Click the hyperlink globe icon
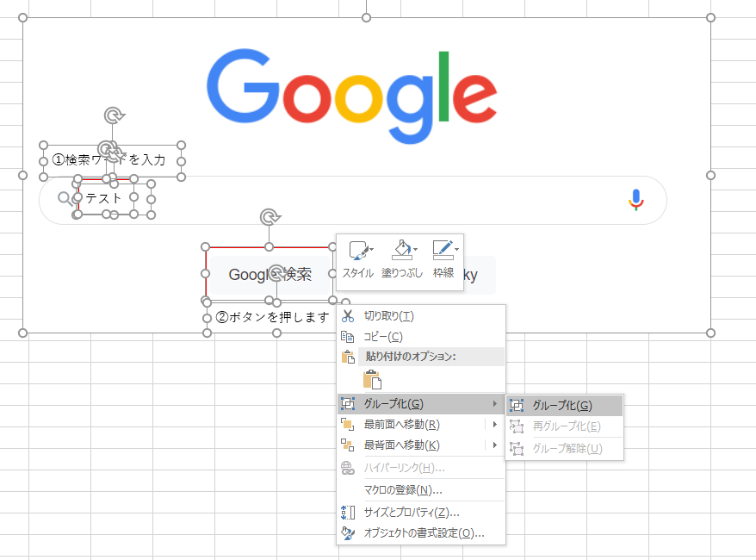The image size is (756, 560). point(348,468)
